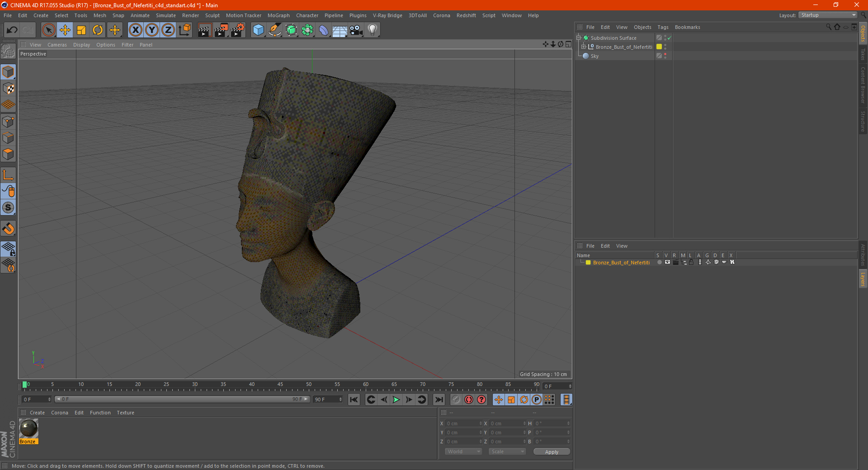Open the material manager Texture menu
This screenshot has width=868, height=470.
(x=125, y=413)
